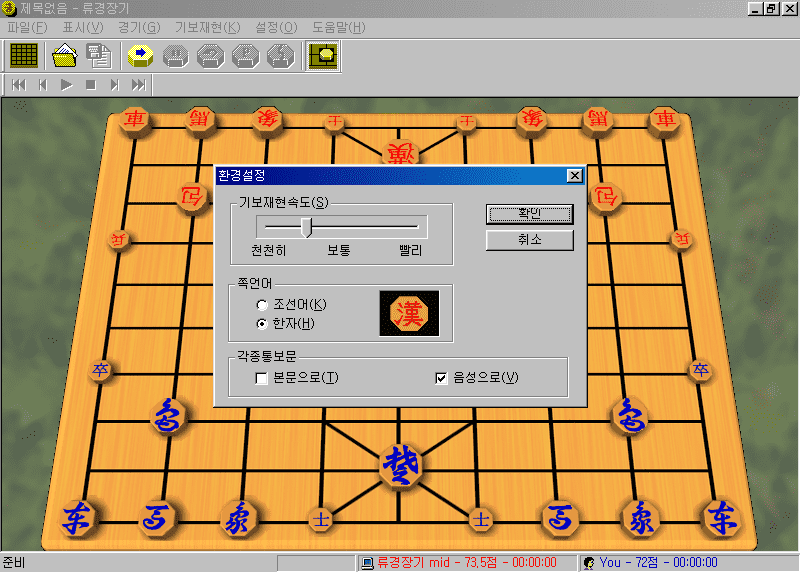Jump to the first move of replay
Viewport: 800px width, 572px height.
pyautogui.click(x=19, y=85)
